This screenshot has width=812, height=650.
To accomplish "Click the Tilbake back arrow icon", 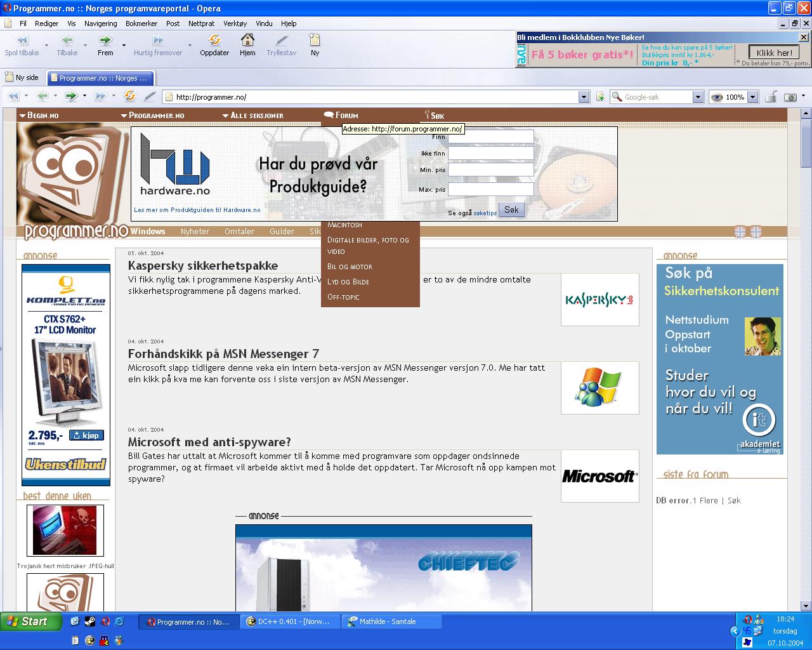I will [x=67, y=40].
